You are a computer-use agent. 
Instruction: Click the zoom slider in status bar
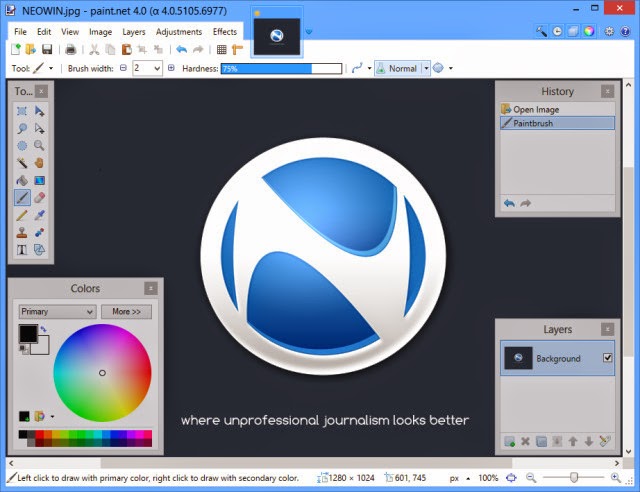pyautogui.click(x=573, y=477)
